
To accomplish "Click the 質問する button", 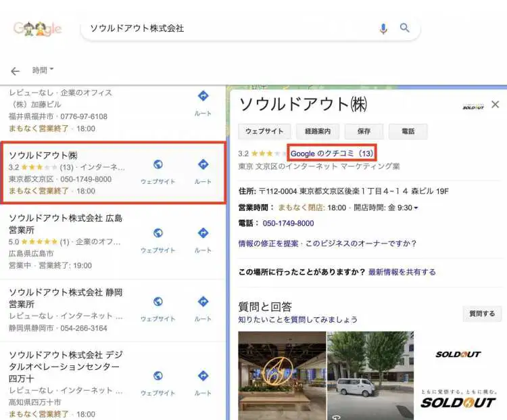I will pos(482,314).
